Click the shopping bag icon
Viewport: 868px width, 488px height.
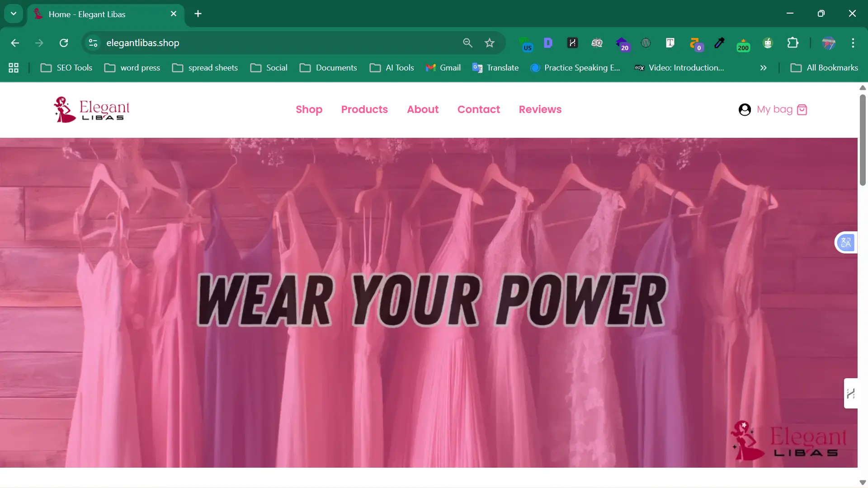[802, 110]
